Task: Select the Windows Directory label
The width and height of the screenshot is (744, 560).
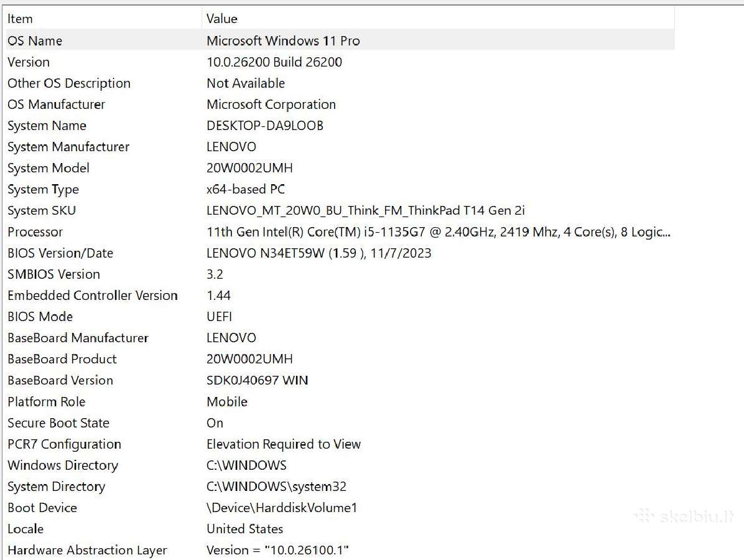Action: pyautogui.click(x=63, y=465)
